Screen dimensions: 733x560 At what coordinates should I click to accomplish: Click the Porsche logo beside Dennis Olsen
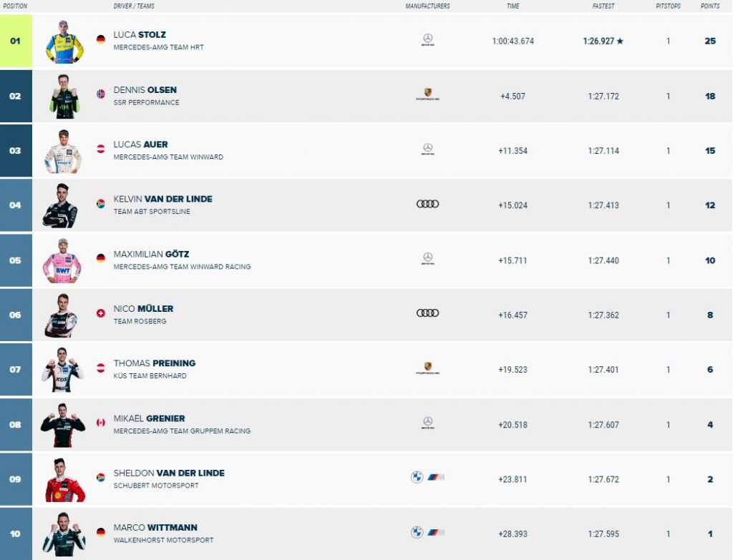(x=427, y=94)
